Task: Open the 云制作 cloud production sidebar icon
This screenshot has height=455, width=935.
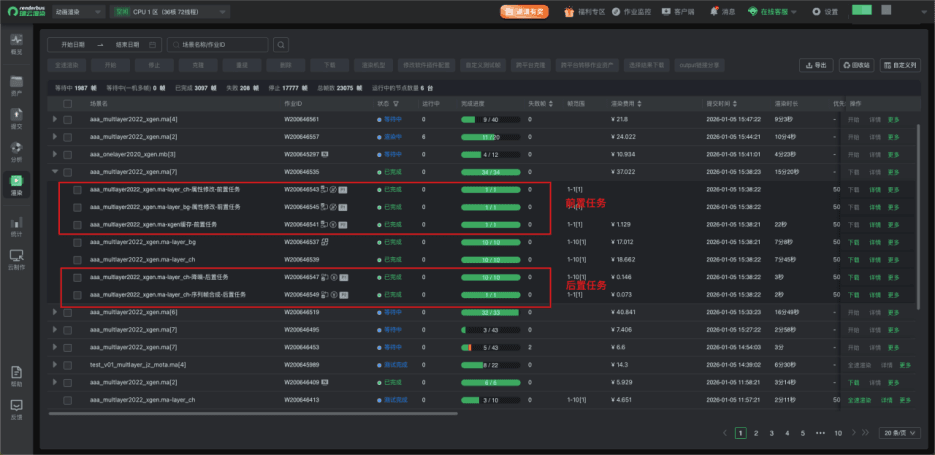Action: 16,260
